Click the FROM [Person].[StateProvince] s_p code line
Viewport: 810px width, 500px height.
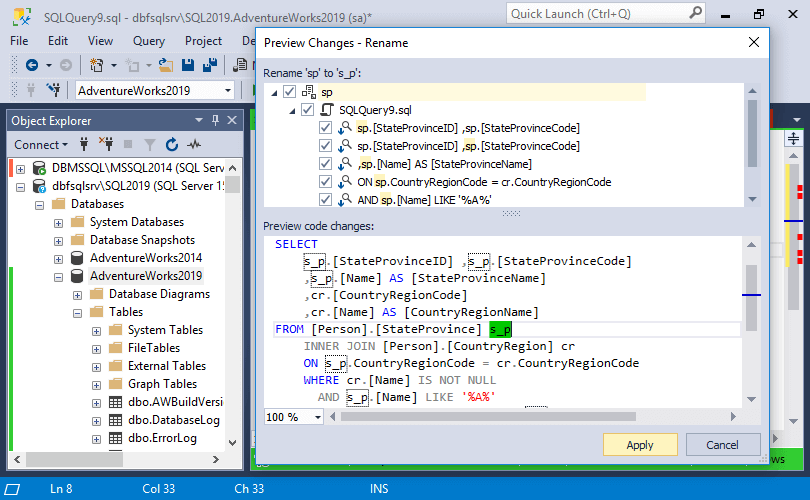pyautogui.click(x=393, y=330)
